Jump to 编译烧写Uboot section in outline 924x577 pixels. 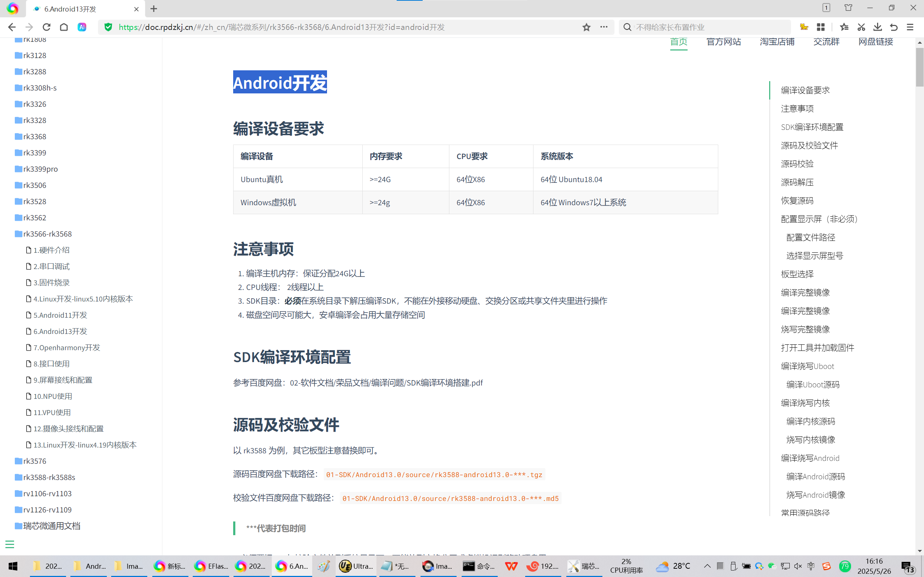[x=807, y=366]
